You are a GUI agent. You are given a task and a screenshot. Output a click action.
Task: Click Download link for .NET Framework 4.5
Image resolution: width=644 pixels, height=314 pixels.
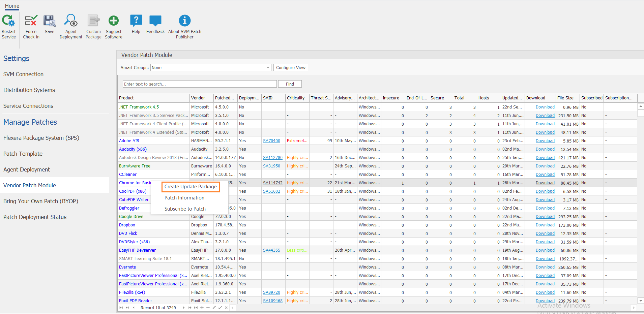pyautogui.click(x=545, y=107)
